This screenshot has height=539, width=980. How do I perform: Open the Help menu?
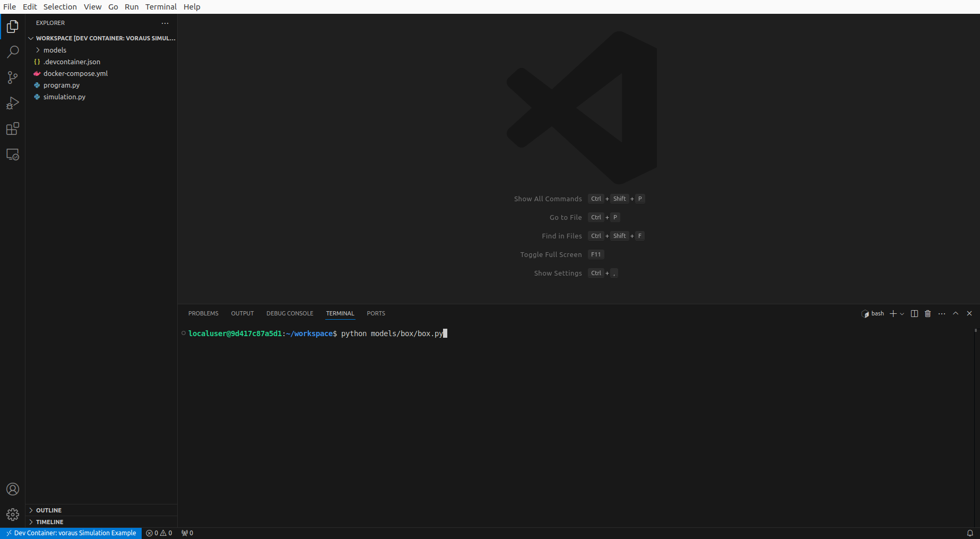pyautogui.click(x=192, y=7)
